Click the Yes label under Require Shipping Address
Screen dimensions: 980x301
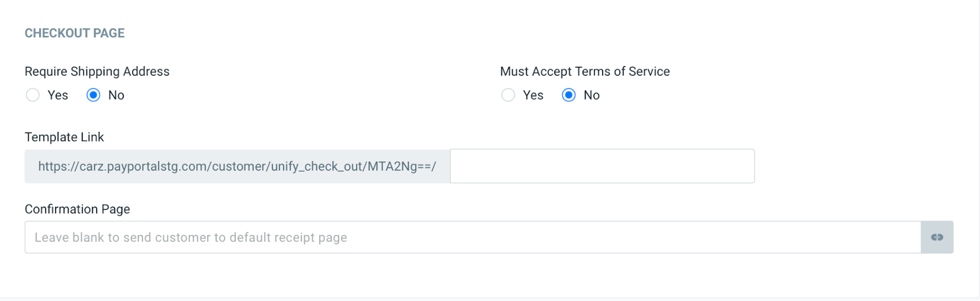pos(58,95)
